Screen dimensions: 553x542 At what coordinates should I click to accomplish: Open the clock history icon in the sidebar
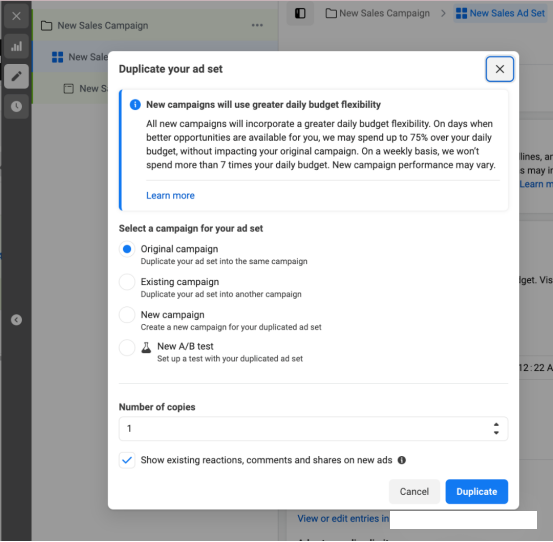coord(16,106)
